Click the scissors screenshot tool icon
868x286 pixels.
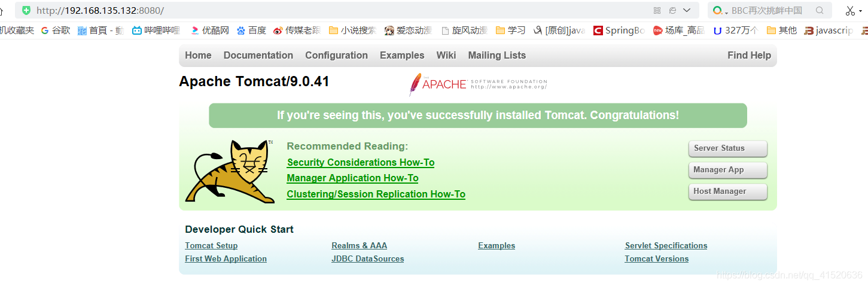coord(850,10)
